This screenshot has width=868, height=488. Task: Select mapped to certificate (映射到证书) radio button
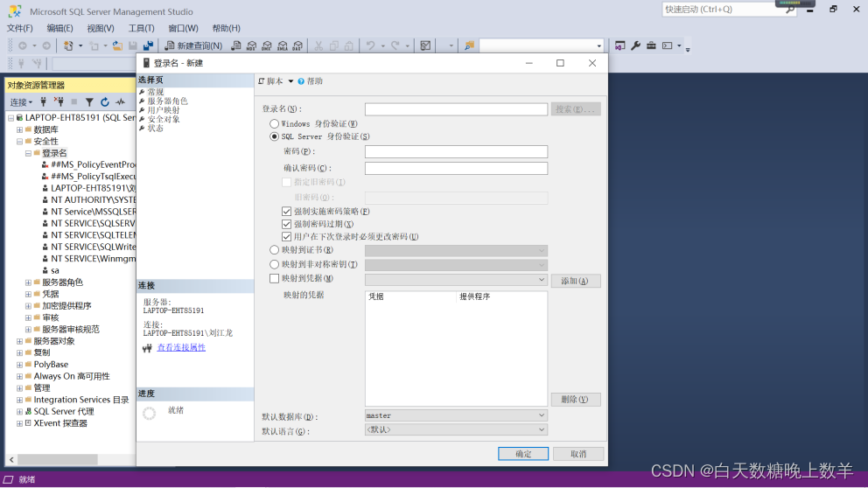click(x=274, y=250)
